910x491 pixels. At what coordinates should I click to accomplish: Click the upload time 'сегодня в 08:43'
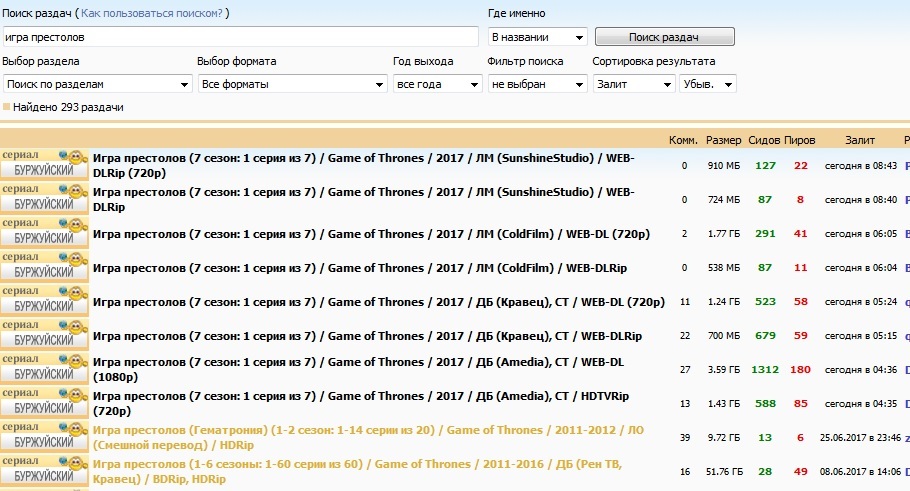(861, 165)
